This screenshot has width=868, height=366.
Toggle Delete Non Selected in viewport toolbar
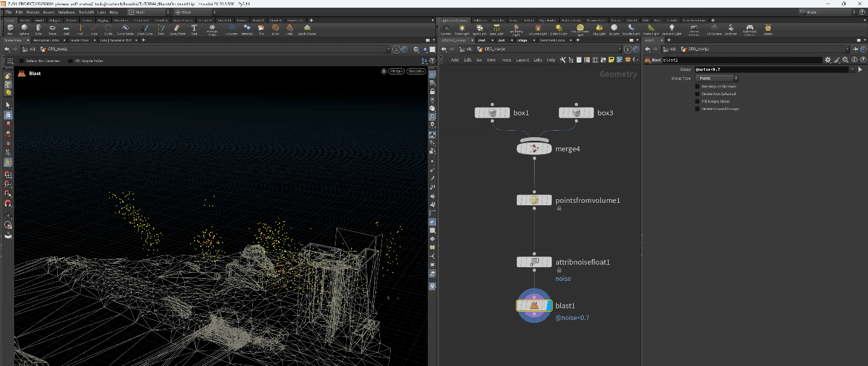22,61
